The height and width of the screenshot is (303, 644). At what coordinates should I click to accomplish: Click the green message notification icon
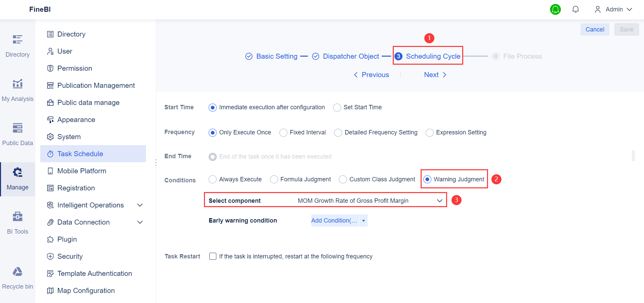coord(555,9)
